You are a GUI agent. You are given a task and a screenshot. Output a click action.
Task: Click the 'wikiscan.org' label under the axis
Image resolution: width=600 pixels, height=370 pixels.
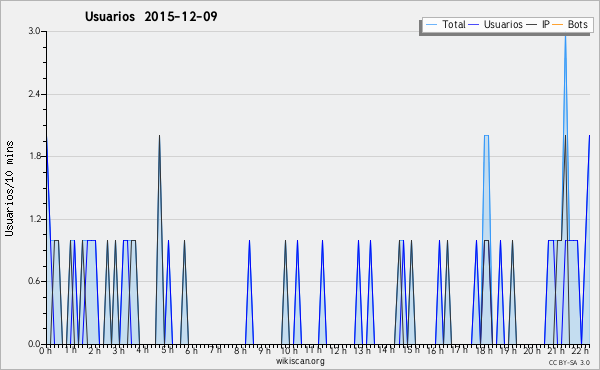(300, 361)
